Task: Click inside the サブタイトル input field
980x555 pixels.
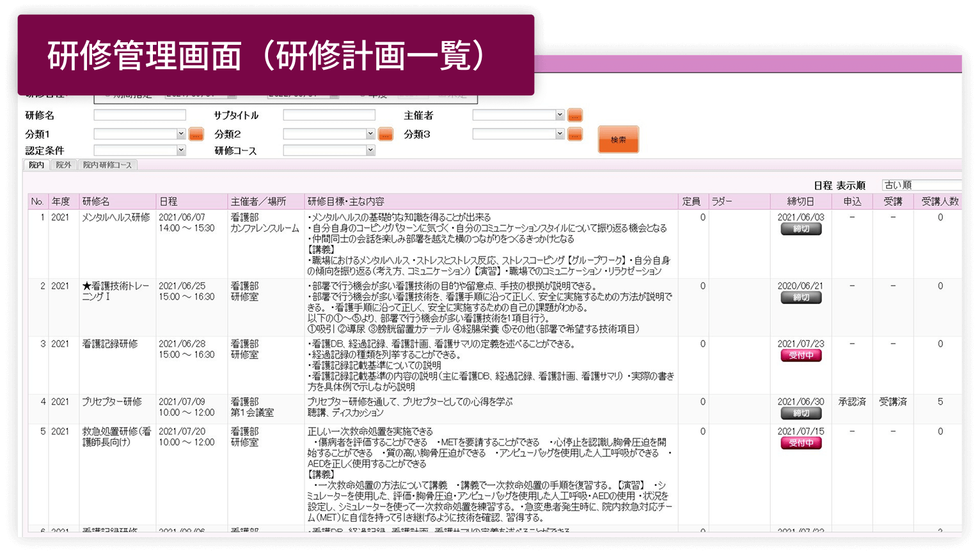Action: coord(328,115)
